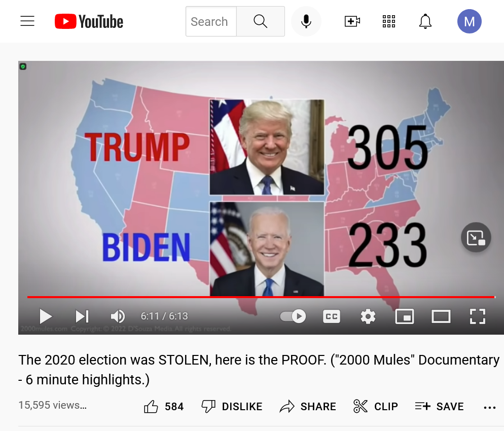
Task: Toggle the autoplay switch
Action: point(293,316)
